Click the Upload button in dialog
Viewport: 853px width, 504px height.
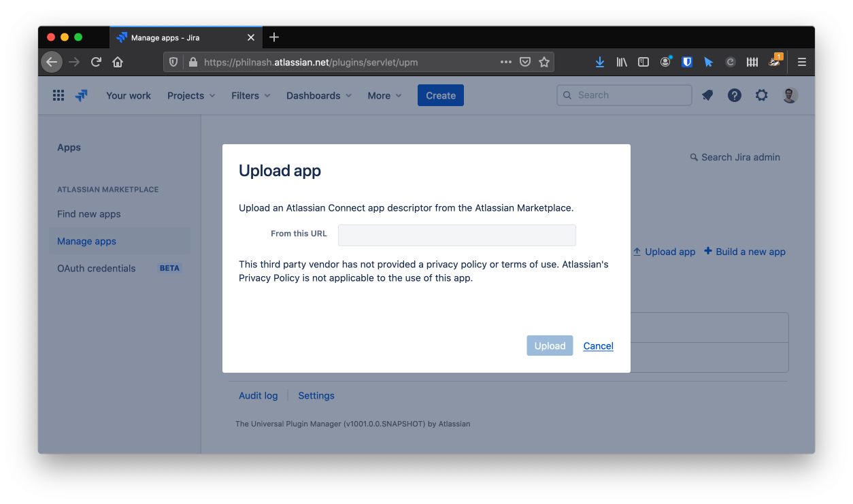coord(550,346)
